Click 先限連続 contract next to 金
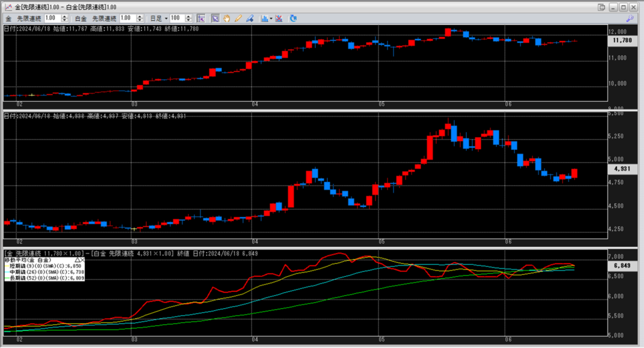 [x=30, y=18]
